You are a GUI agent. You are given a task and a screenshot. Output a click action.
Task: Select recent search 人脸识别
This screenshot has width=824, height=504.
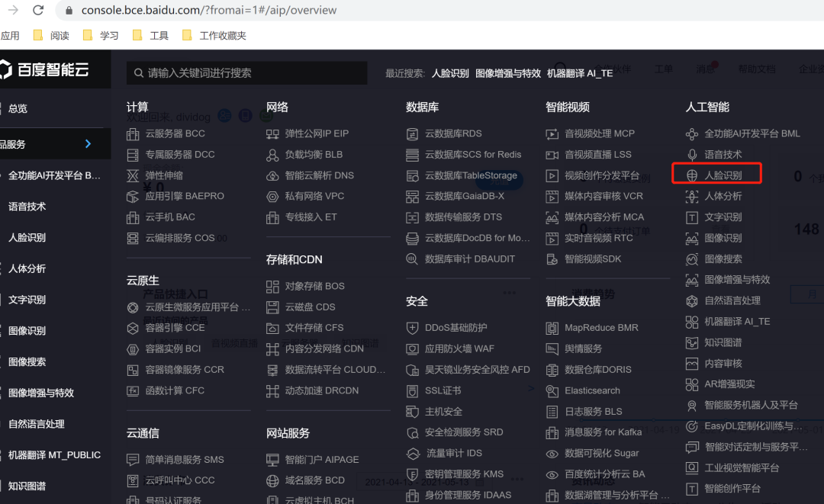450,73
